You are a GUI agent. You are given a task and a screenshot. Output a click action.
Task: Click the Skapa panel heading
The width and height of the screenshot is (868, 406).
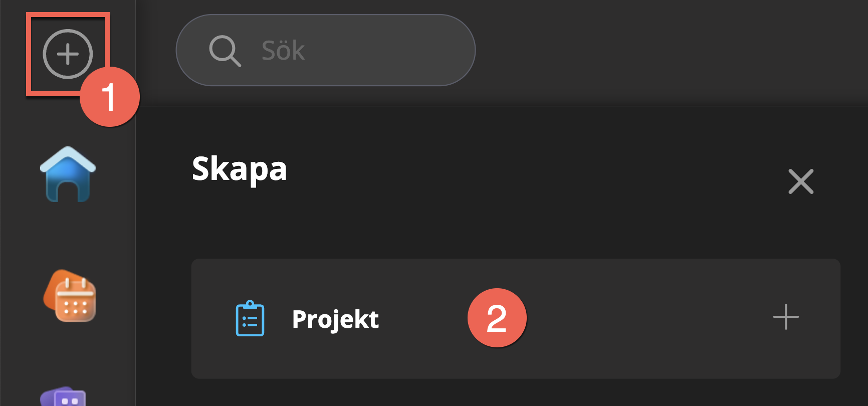pos(239,169)
